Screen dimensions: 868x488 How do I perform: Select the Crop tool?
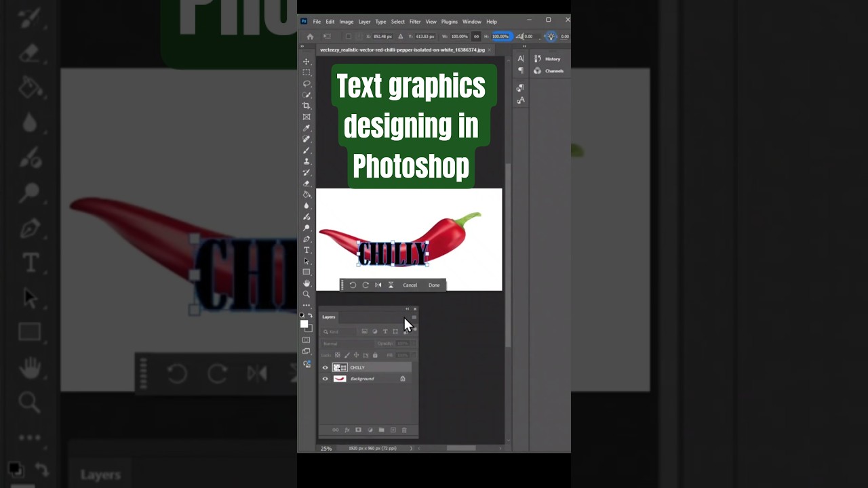[x=307, y=106]
